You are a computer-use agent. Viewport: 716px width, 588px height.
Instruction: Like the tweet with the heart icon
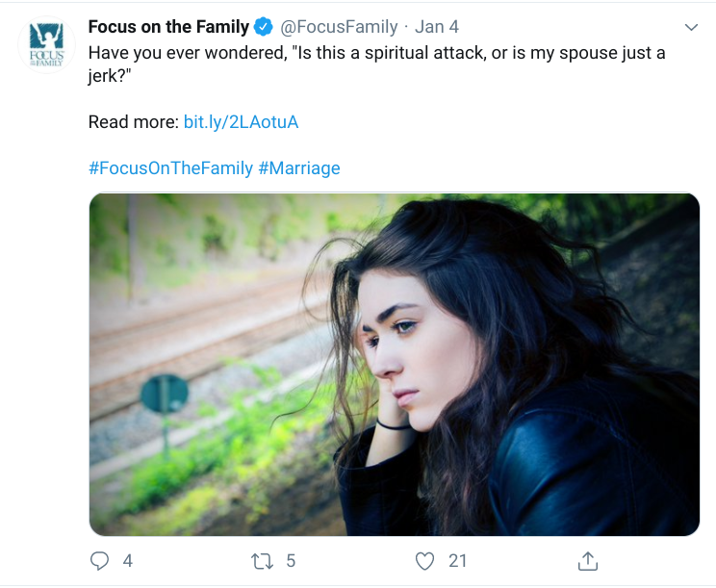425,560
